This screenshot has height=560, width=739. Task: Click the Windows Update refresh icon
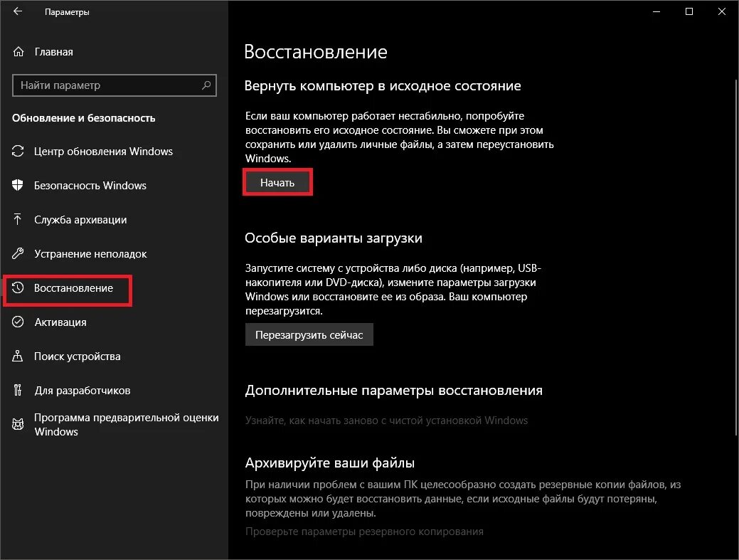click(18, 152)
